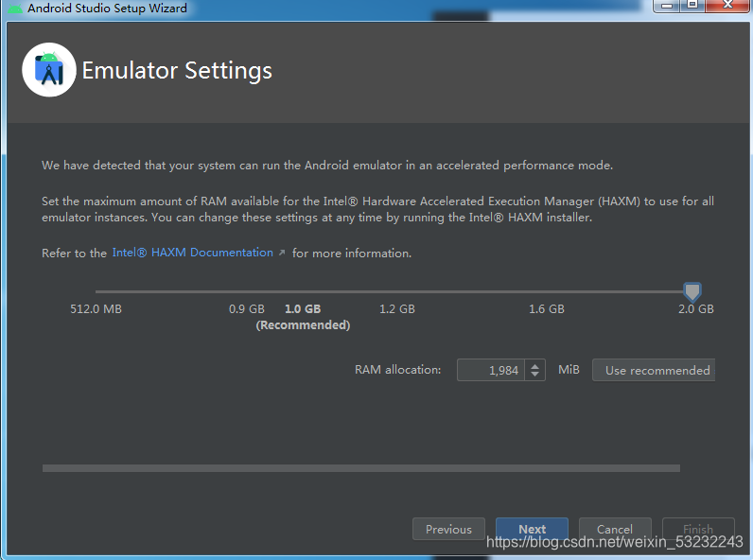This screenshot has width=753, height=560.
Task: Close the Android Studio Setup Wizard window
Action: tap(728, 6)
